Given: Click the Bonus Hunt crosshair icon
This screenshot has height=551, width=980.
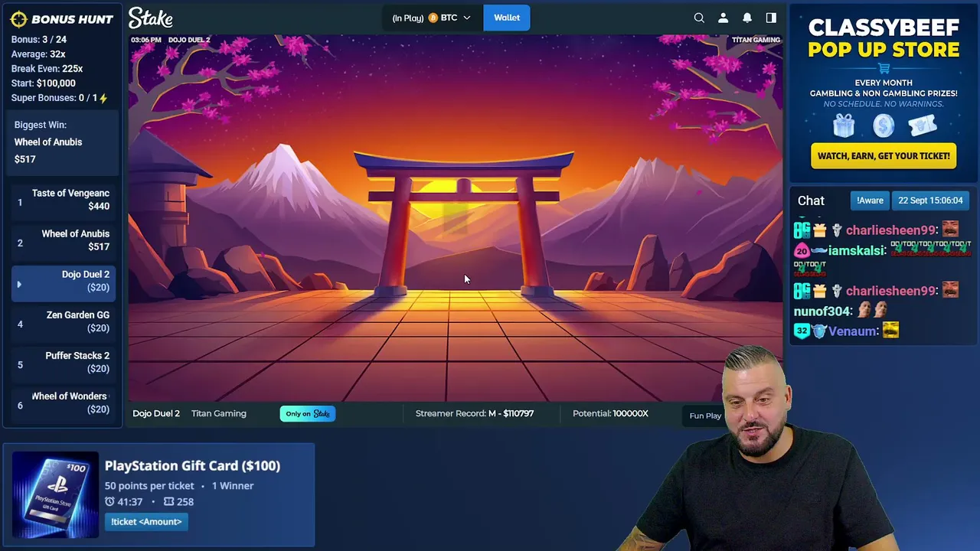Looking at the screenshot, I should 19,19.
